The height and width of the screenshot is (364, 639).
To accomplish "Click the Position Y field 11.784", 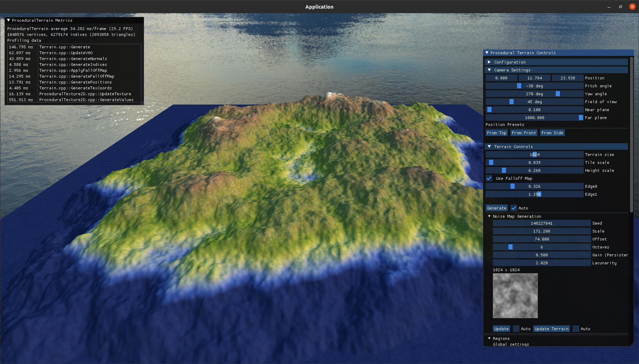I will pos(534,78).
